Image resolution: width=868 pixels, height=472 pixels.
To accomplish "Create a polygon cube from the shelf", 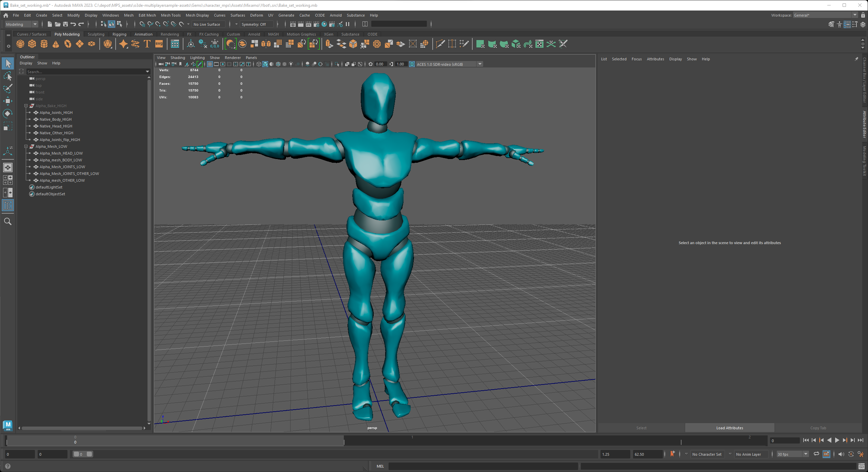I will click(32, 44).
